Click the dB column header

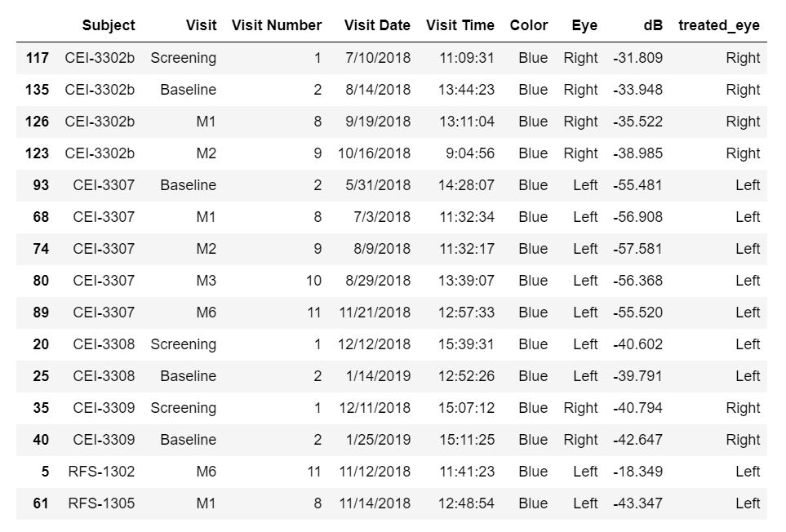pos(652,25)
